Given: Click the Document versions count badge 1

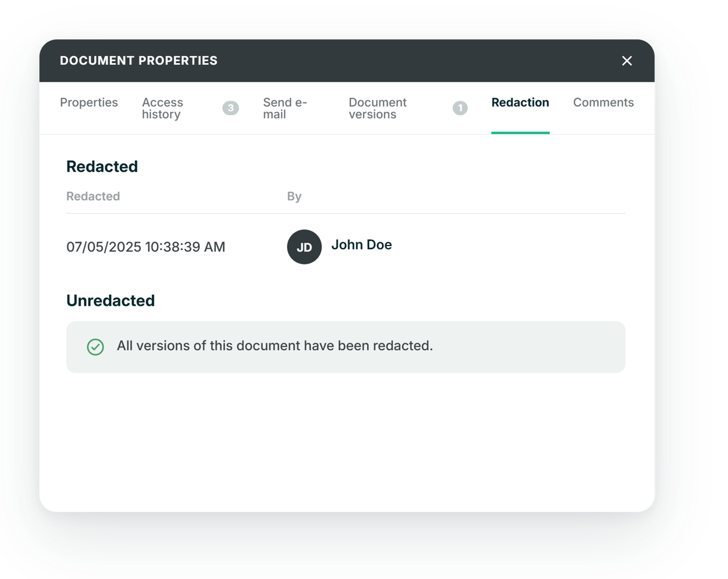Looking at the screenshot, I should [460, 108].
